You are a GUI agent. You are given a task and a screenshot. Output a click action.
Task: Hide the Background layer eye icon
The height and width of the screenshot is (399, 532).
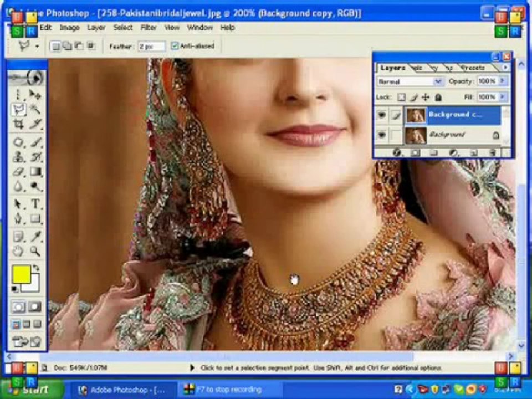click(x=381, y=135)
